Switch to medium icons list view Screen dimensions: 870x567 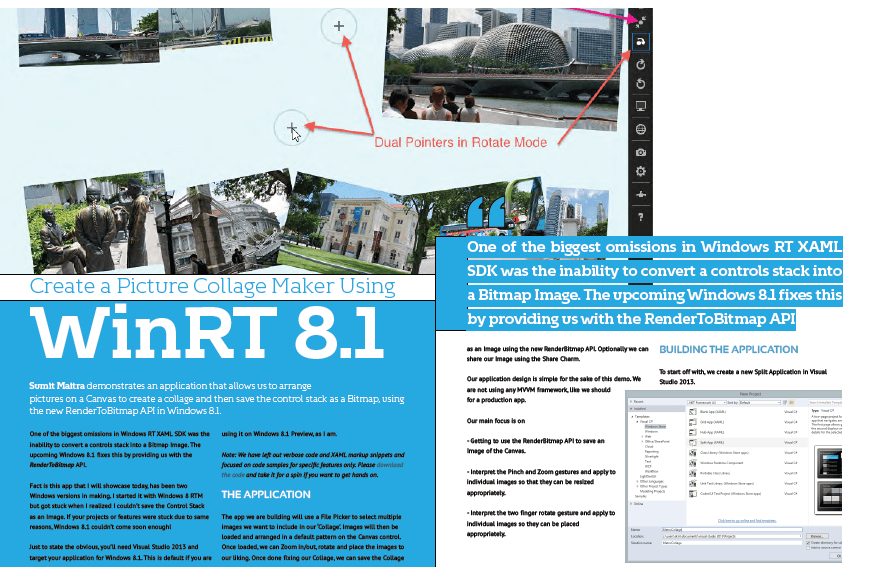792,403
